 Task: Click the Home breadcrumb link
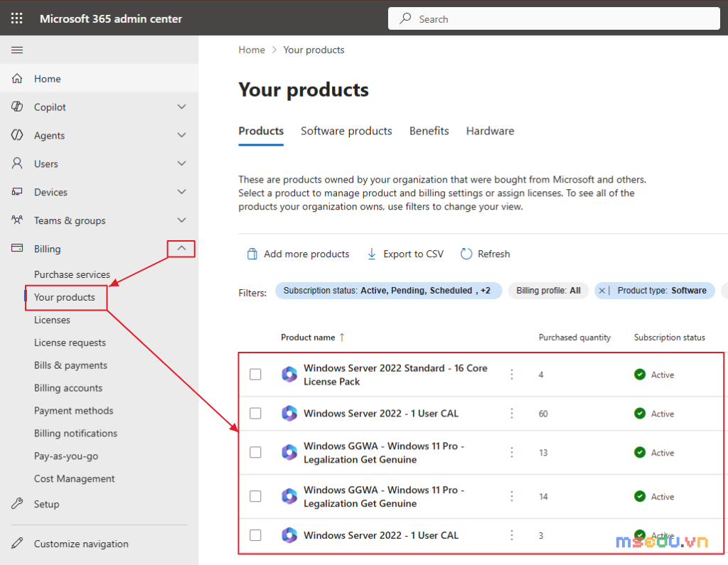click(x=252, y=50)
